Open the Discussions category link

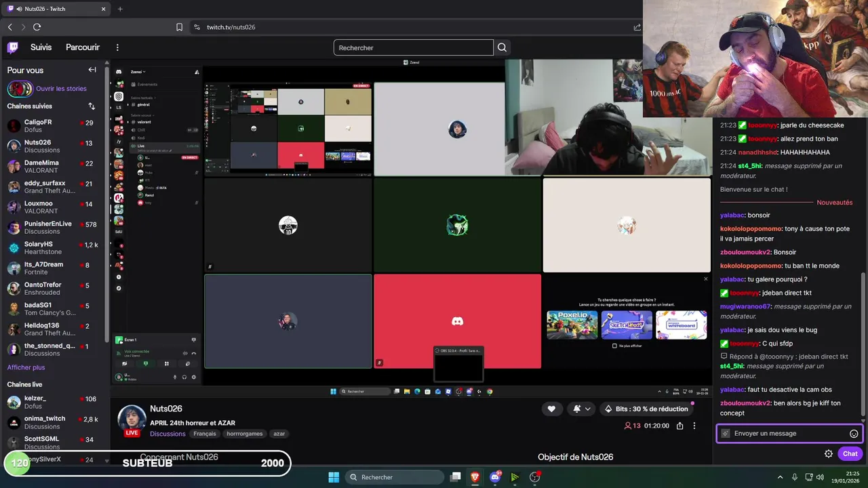[x=167, y=434]
